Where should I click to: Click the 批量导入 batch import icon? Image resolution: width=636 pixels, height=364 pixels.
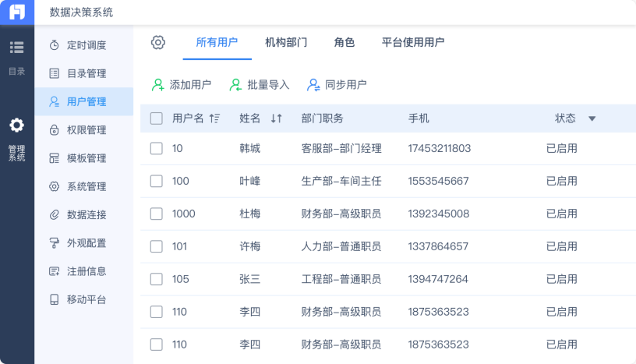click(x=235, y=85)
